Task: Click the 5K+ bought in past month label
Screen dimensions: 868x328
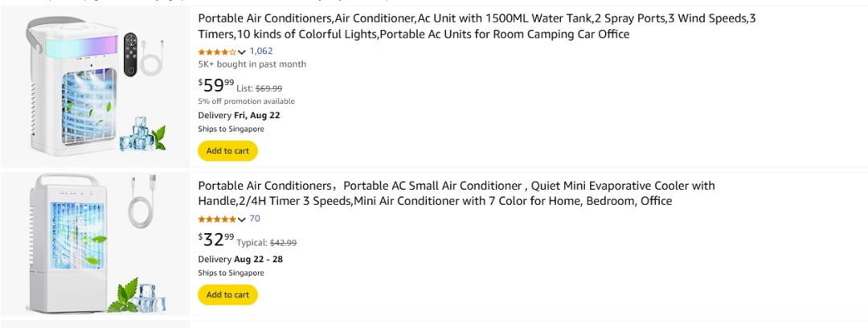Action: 252,64
